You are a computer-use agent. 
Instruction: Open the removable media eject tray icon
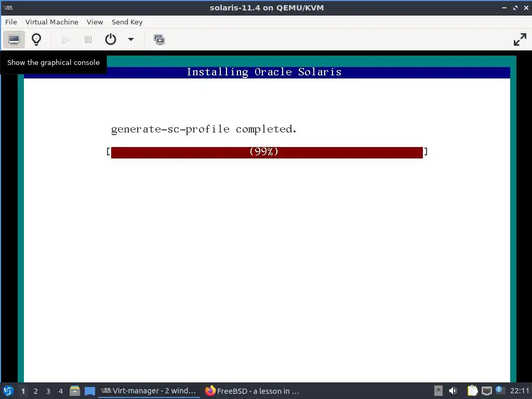point(438,391)
